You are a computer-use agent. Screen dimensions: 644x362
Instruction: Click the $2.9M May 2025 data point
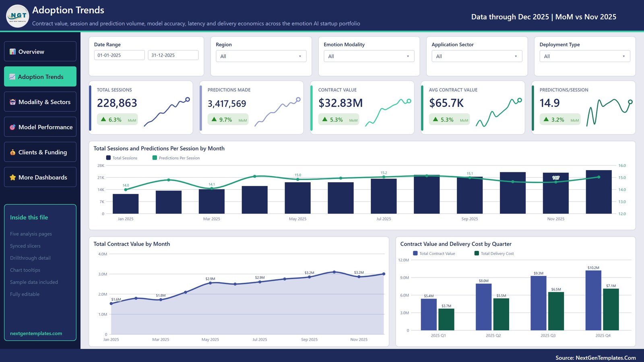[x=210, y=283]
